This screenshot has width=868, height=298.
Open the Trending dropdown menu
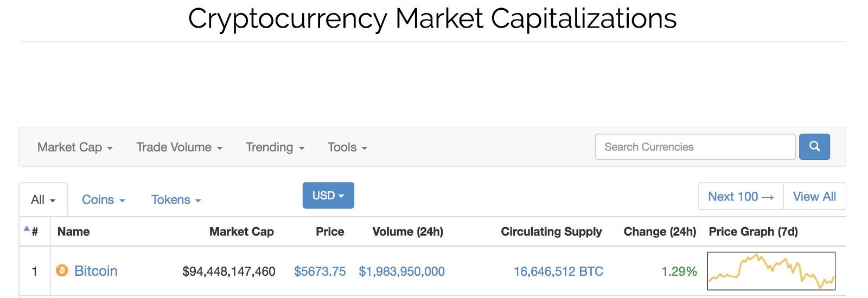pos(275,147)
